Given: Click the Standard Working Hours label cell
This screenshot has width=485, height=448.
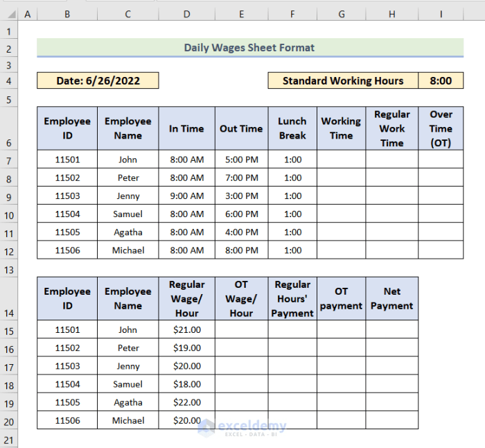Looking at the screenshot, I should pos(343,80).
